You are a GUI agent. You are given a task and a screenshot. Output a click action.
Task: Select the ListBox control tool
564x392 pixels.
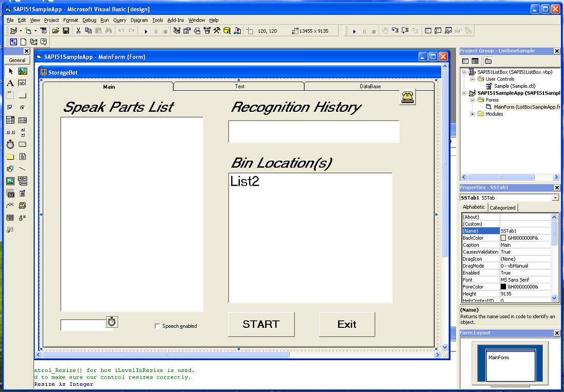coord(22,120)
